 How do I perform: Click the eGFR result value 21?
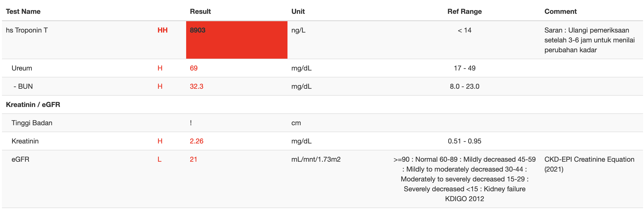(x=193, y=159)
